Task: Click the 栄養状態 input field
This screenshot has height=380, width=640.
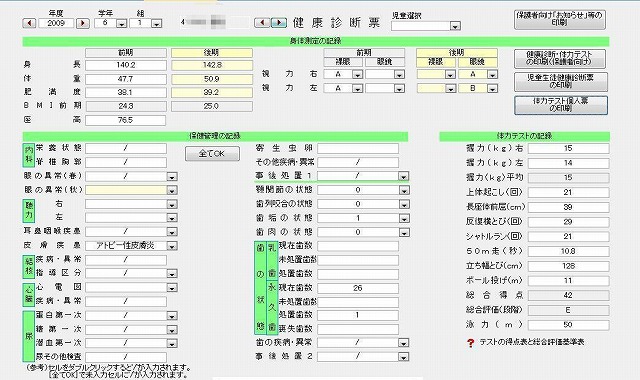Action: click(126, 149)
